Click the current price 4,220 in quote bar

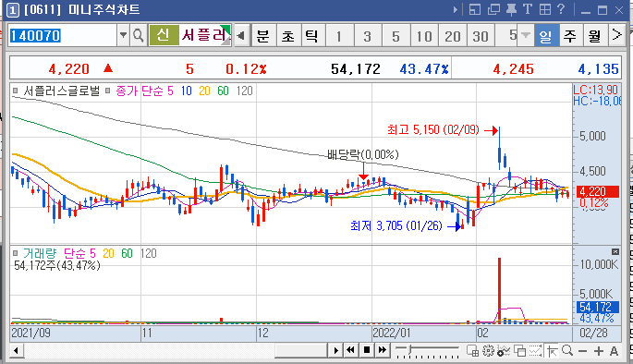tap(68, 69)
